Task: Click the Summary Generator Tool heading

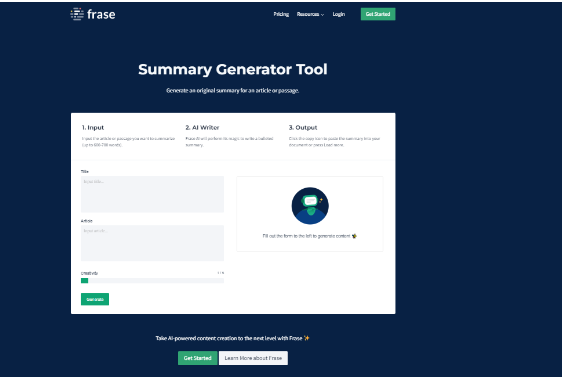Action: point(233,69)
